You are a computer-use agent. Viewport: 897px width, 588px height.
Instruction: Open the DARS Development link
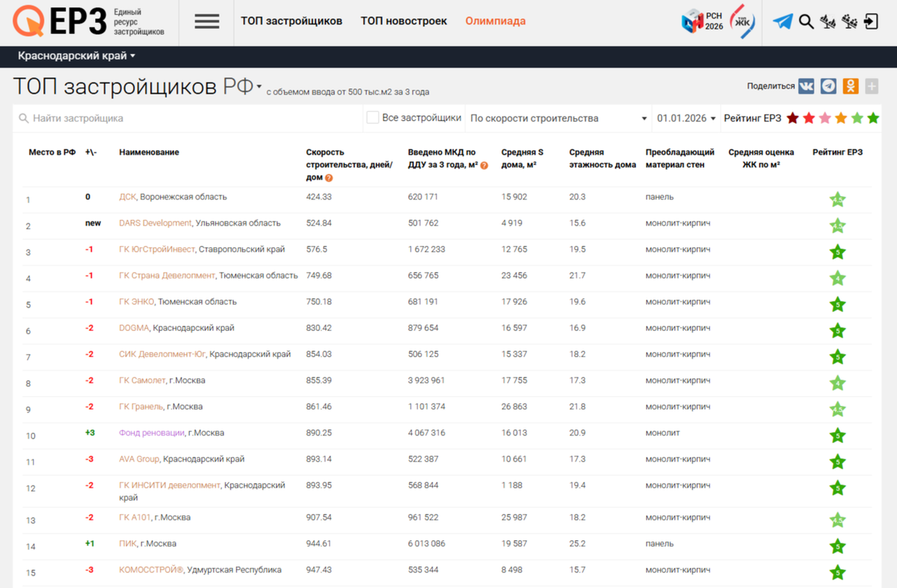point(155,223)
